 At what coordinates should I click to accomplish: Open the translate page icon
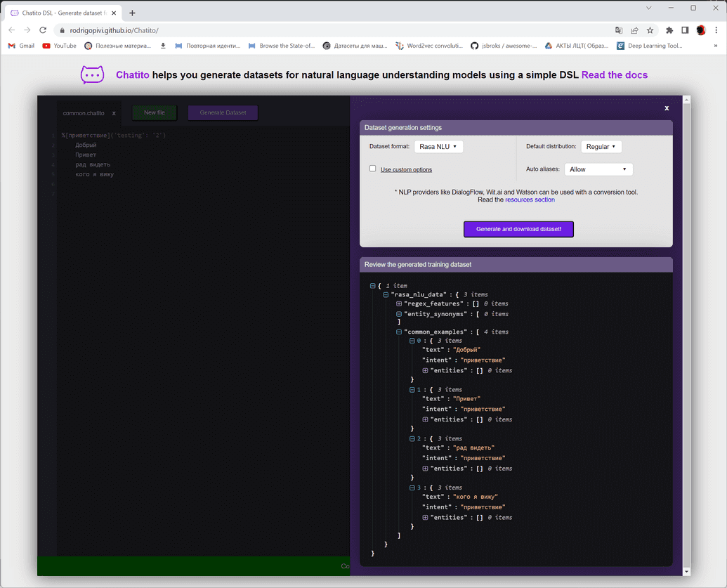619,30
